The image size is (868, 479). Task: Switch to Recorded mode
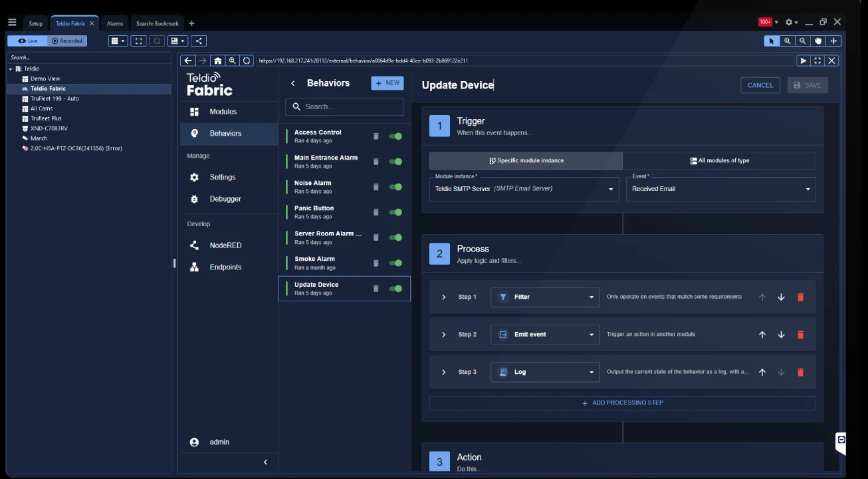(66, 41)
